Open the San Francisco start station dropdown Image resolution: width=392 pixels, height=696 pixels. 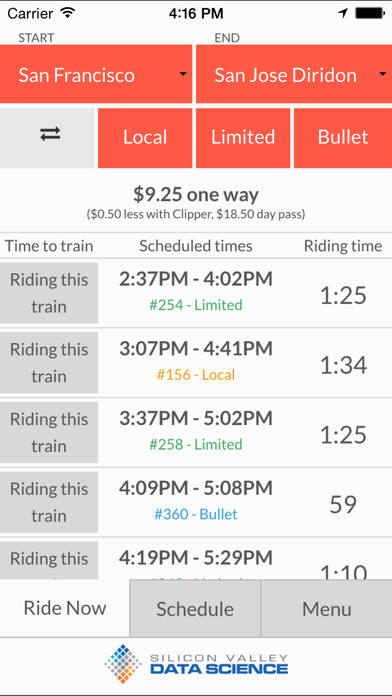[96, 74]
